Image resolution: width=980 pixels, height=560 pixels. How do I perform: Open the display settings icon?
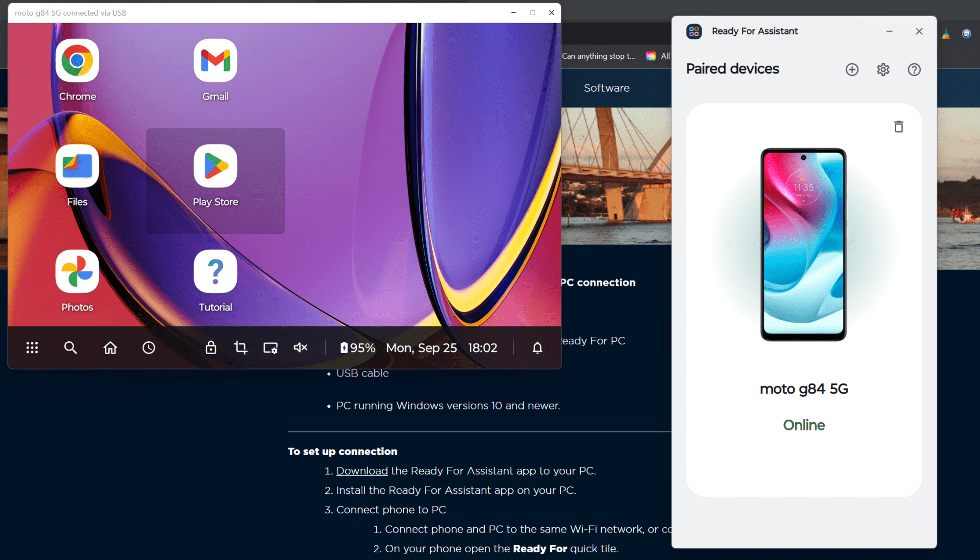270,348
